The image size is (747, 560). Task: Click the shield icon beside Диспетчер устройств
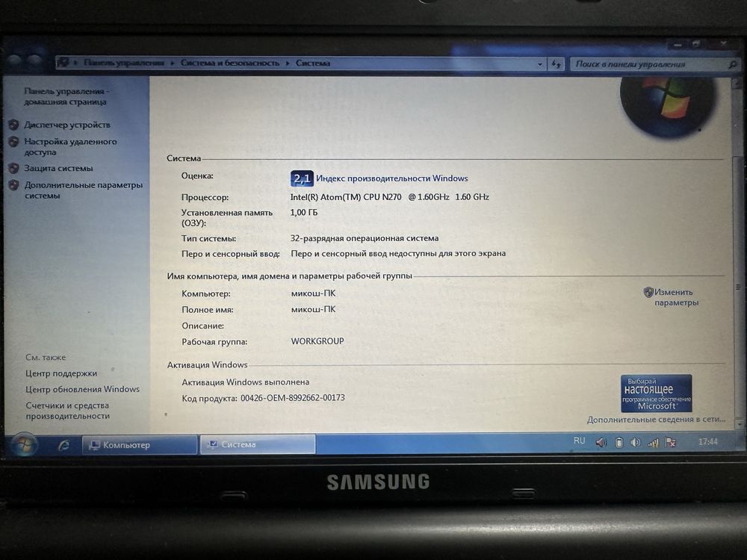[x=13, y=125]
